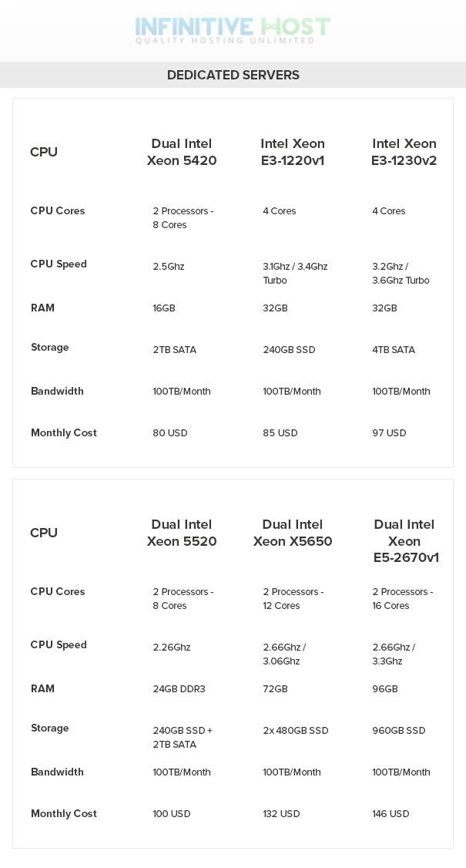Choose the Dual Intel Xeon X5650 heading
The width and height of the screenshot is (466, 868).
tap(293, 533)
